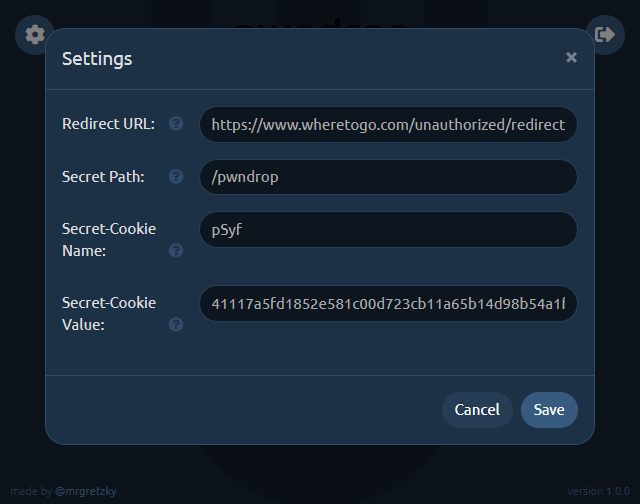This screenshot has height=504, width=640.
Task: Log out using the exit arrow icon
Action: pyautogui.click(x=605, y=35)
